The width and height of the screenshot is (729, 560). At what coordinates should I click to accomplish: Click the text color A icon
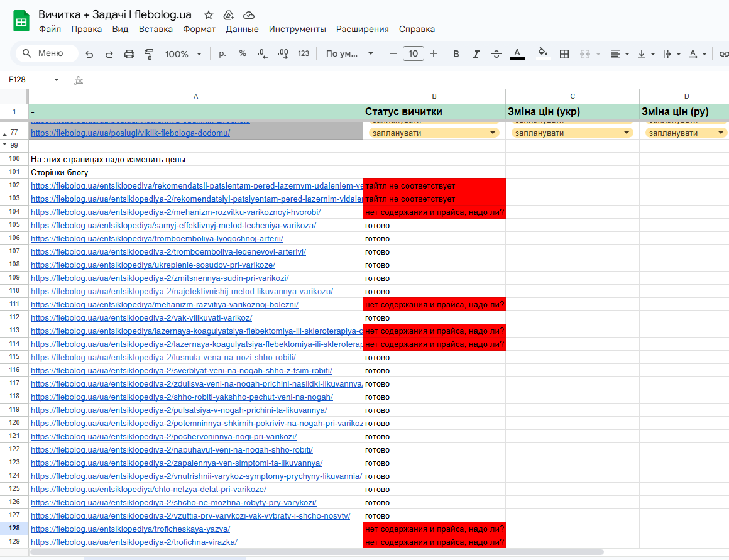click(517, 53)
